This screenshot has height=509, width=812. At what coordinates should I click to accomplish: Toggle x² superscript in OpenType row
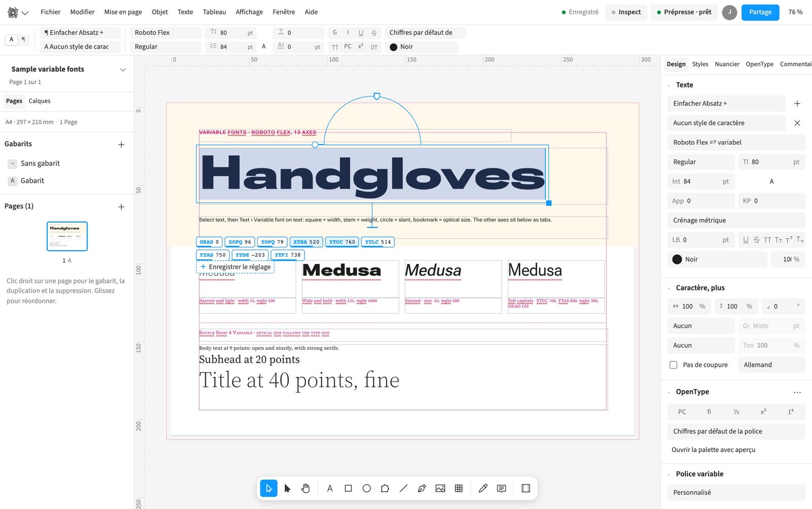click(x=763, y=412)
